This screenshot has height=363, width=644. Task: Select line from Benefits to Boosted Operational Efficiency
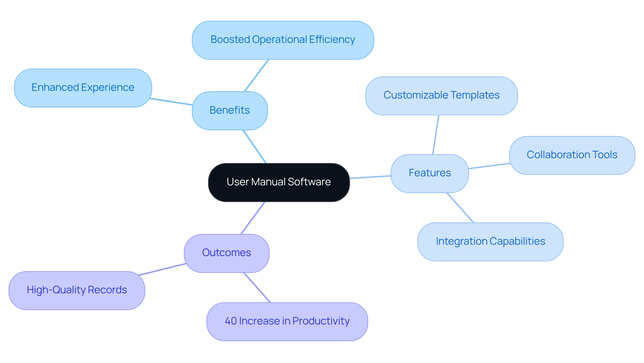pyautogui.click(x=257, y=75)
